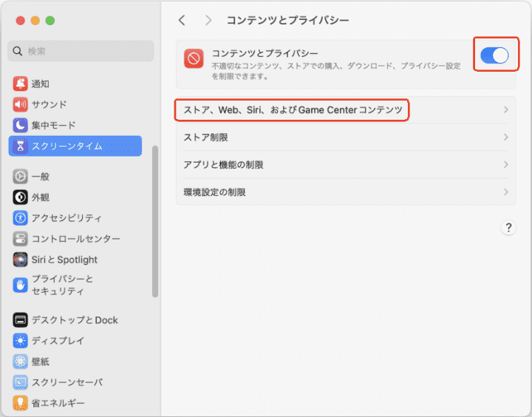This screenshot has height=417, width=532.
Task: Click the Siri と Spotlight icon
Action: coord(20,260)
